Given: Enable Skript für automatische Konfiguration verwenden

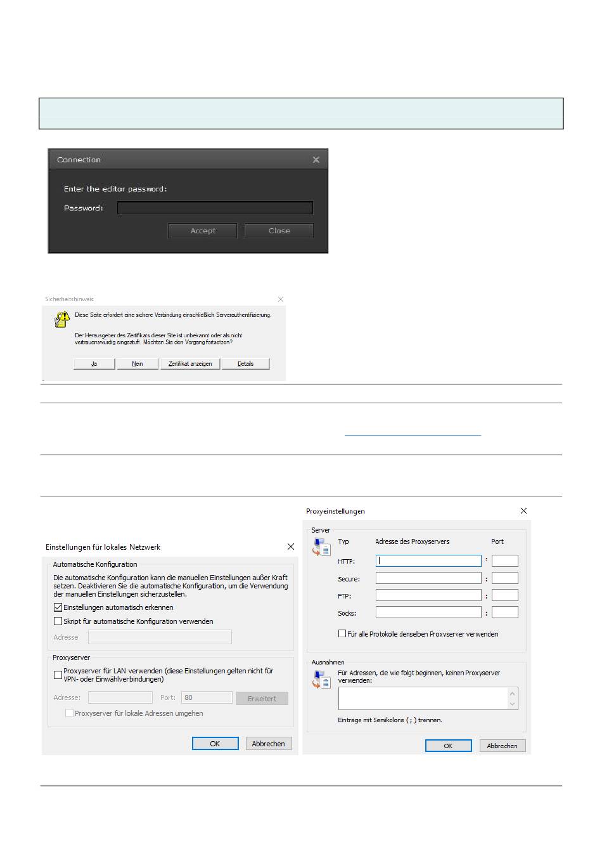Looking at the screenshot, I should coord(58,621).
